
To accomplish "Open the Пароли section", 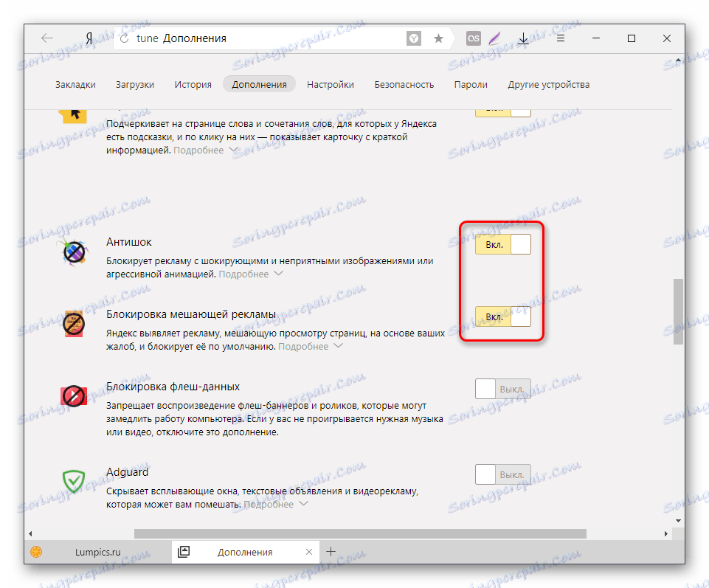I will pyautogui.click(x=471, y=85).
